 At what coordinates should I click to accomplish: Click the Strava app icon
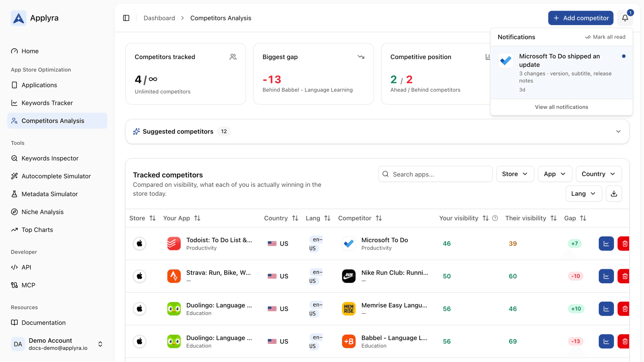(174, 276)
